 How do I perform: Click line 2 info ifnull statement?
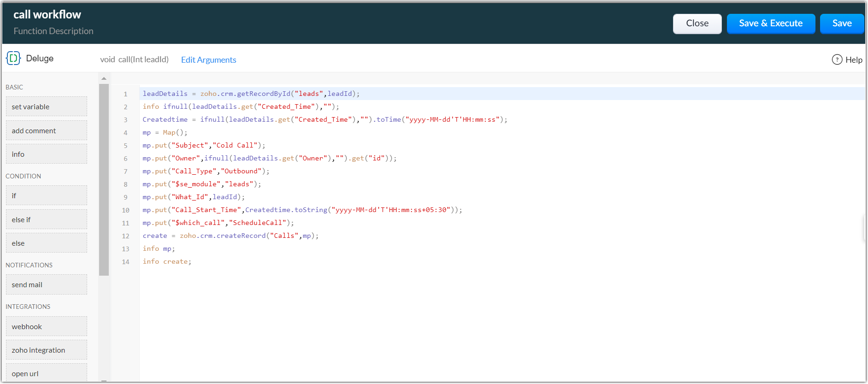[x=241, y=106]
